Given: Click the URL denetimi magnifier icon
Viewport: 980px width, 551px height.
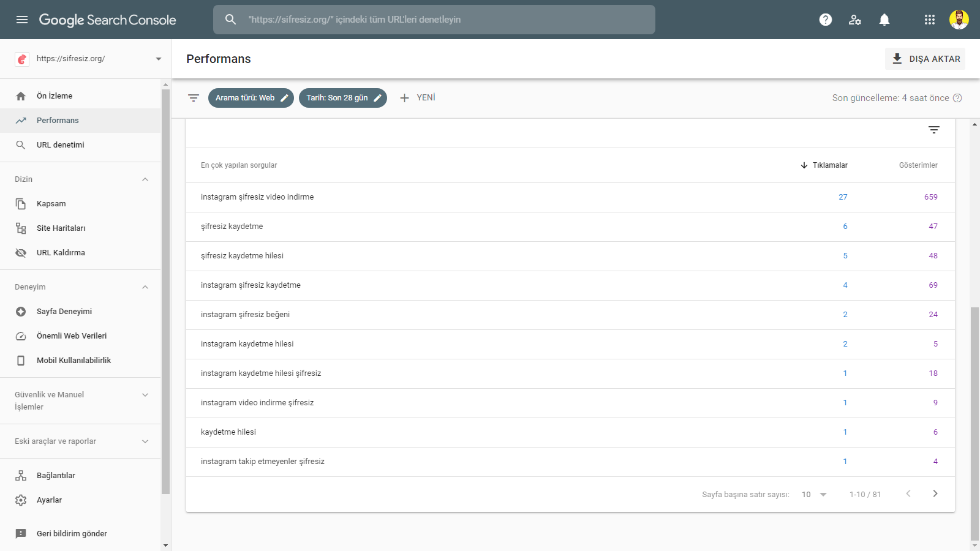Looking at the screenshot, I should click(x=21, y=145).
